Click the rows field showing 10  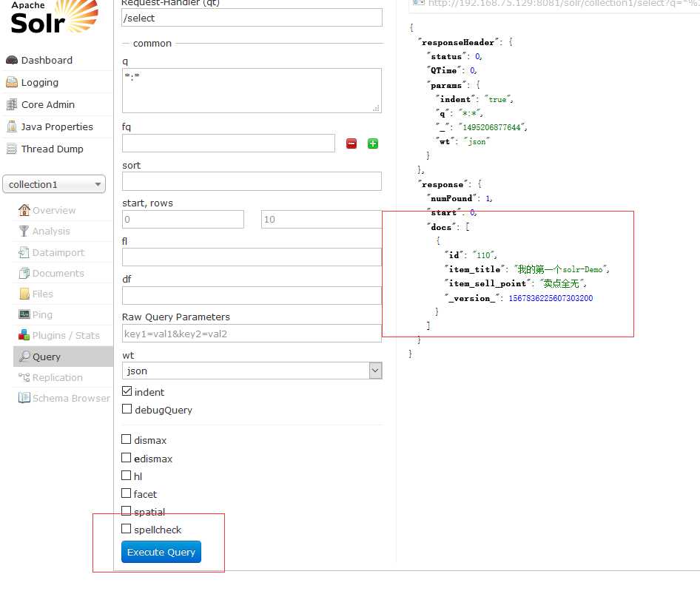pyautogui.click(x=321, y=219)
